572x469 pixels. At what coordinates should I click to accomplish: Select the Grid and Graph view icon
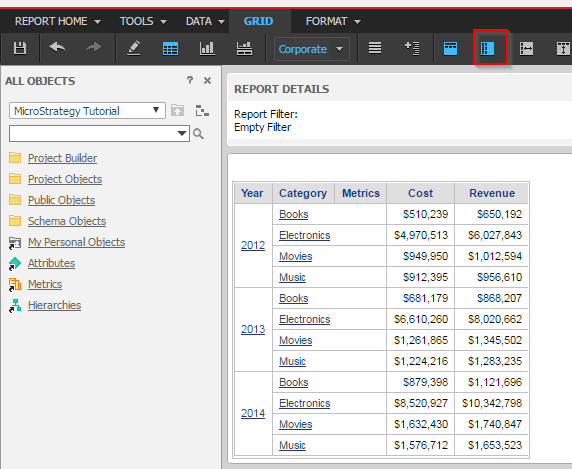point(244,49)
